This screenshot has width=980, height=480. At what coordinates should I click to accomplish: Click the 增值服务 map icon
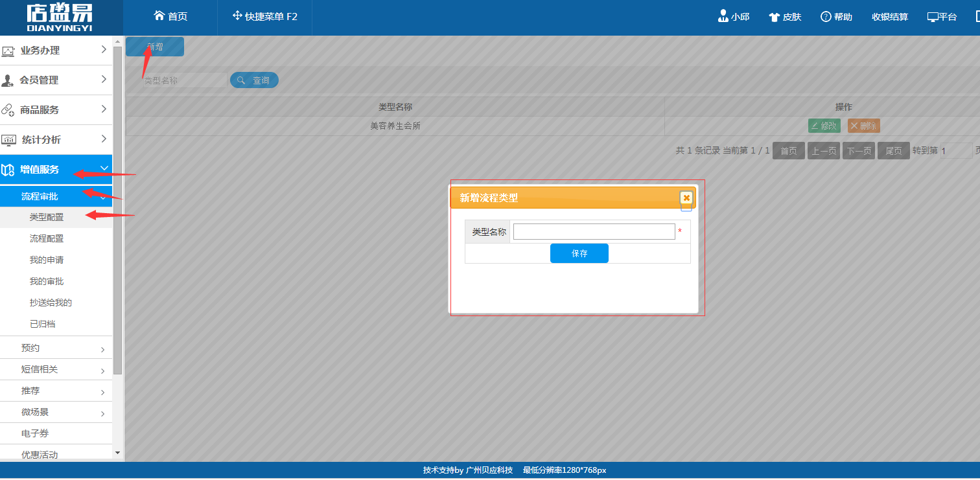8,170
